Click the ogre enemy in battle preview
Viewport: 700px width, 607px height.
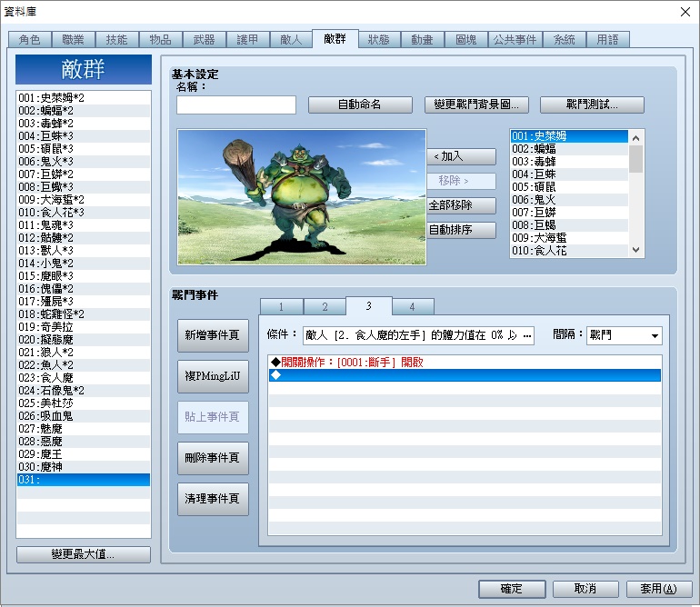click(290, 196)
